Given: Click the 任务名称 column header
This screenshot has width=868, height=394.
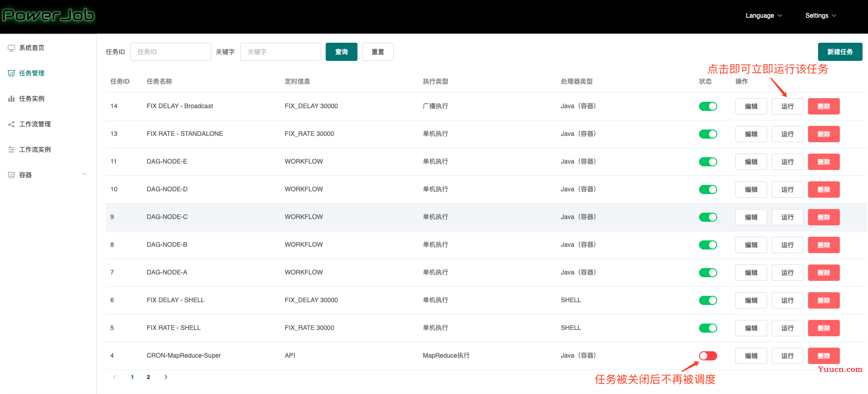Looking at the screenshot, I should pyautogui.click(x=159, y=81).
